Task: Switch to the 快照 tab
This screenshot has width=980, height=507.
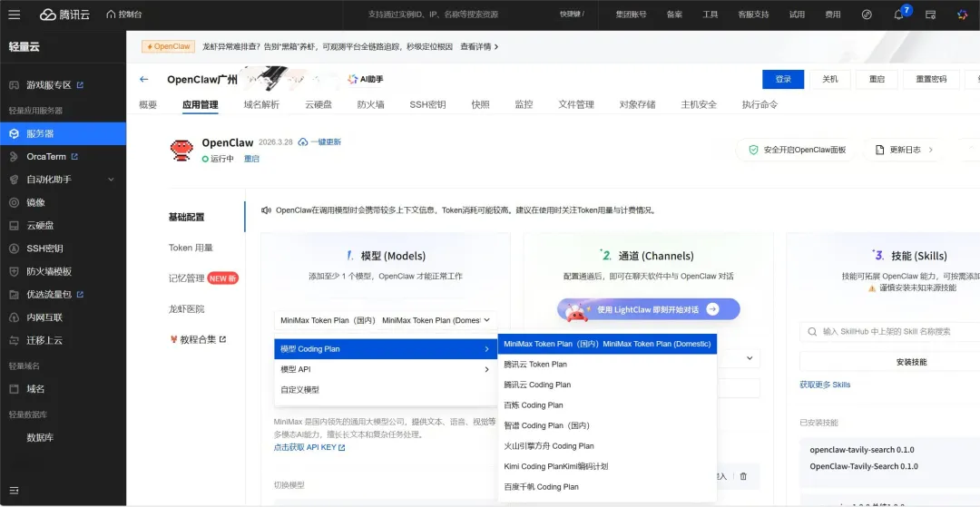Action: (x=480, y=105)
